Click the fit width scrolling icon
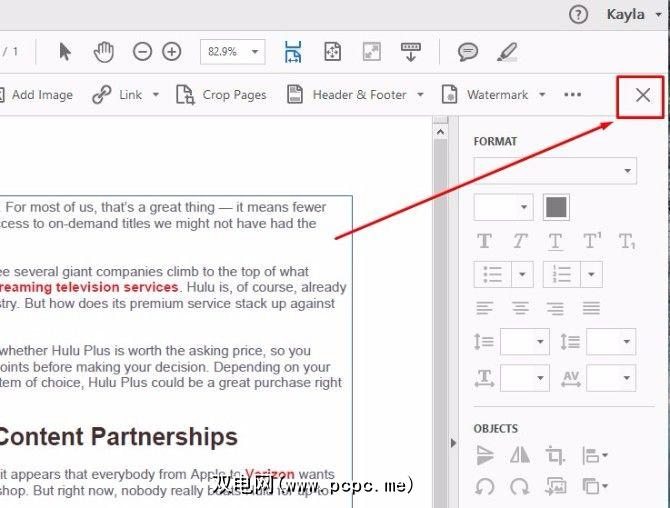 tap(293, 52)
